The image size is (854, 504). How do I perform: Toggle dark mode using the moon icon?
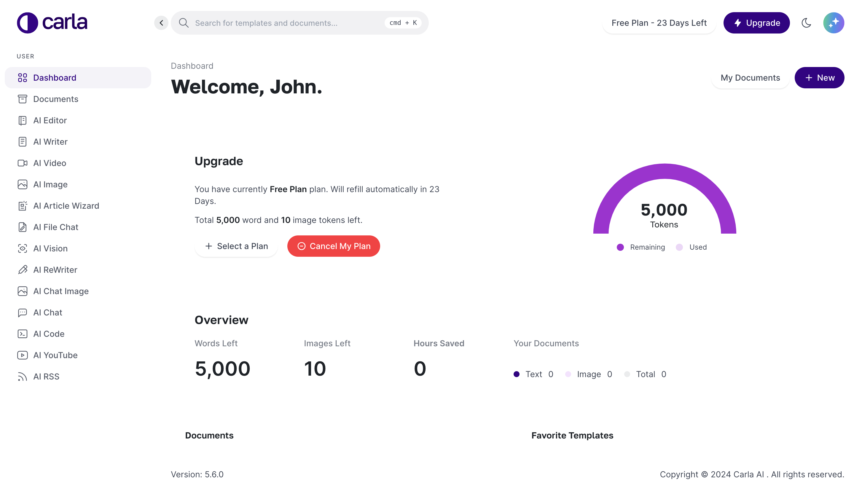coord(806,23)
